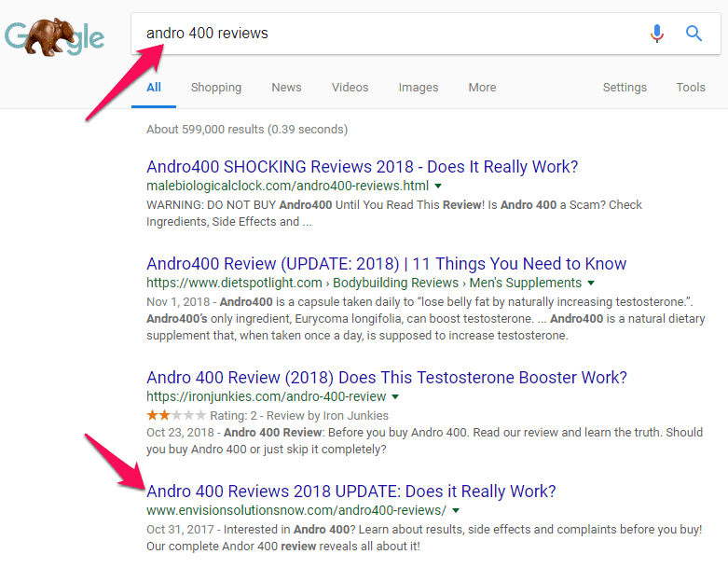Image resolution: width=728 pixels, height=568 pixels.
Task: Click the https://www.dietspotlight.com URL text
Action: click(x=234, y=283)
